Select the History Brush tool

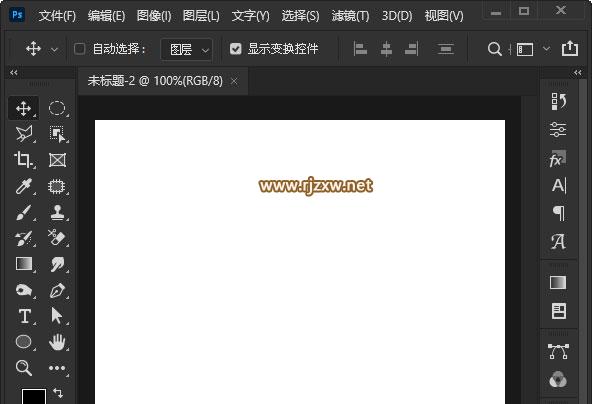(x=23, y=238)
